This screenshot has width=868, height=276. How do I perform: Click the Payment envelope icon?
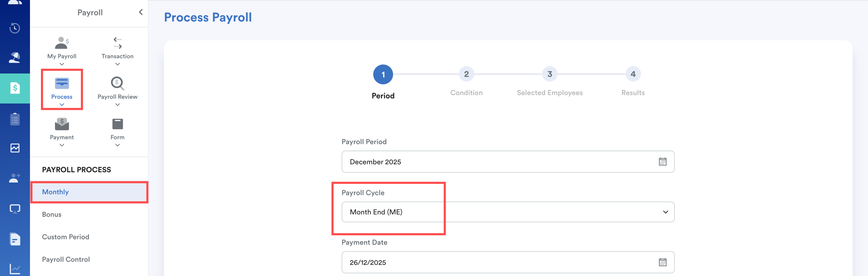point(62,124)
